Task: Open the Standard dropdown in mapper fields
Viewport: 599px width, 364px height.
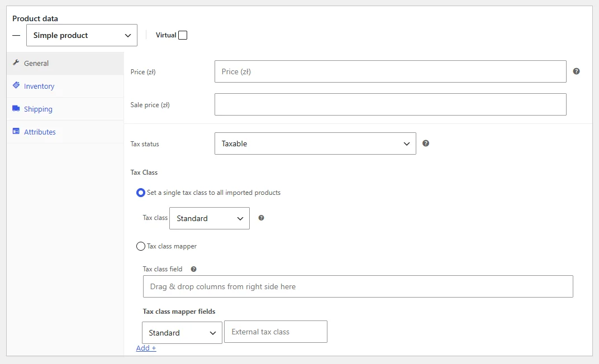Action: (182, 333)
